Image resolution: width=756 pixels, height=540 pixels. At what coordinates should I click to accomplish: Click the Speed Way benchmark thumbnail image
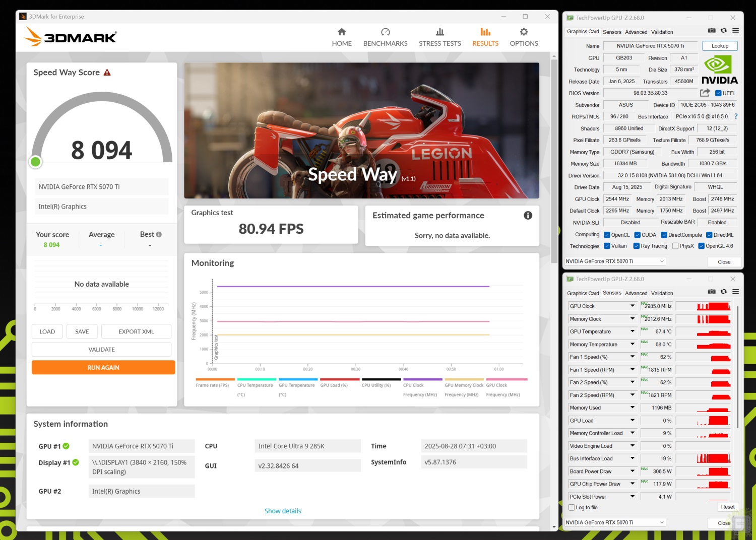(361, 130)
